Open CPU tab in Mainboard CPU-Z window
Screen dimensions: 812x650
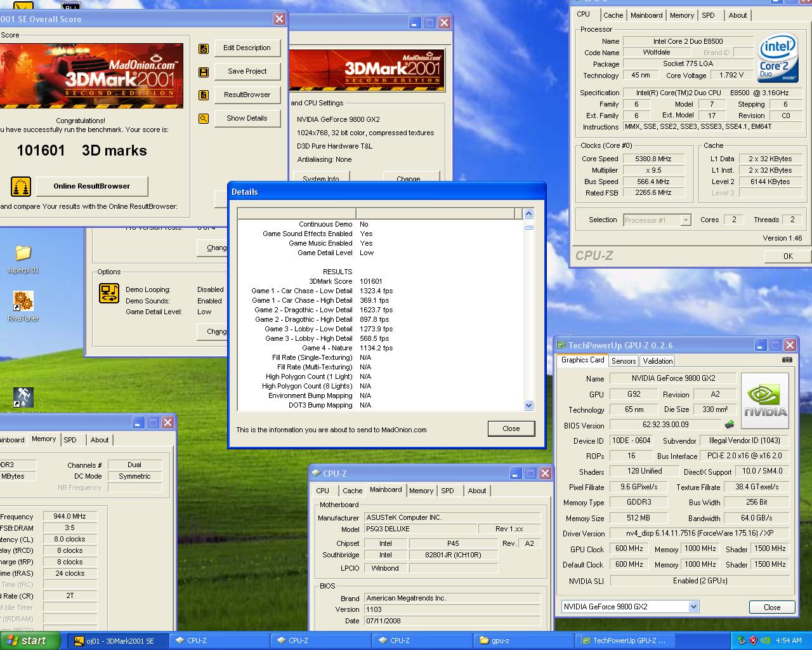click(x=322, y=491)
